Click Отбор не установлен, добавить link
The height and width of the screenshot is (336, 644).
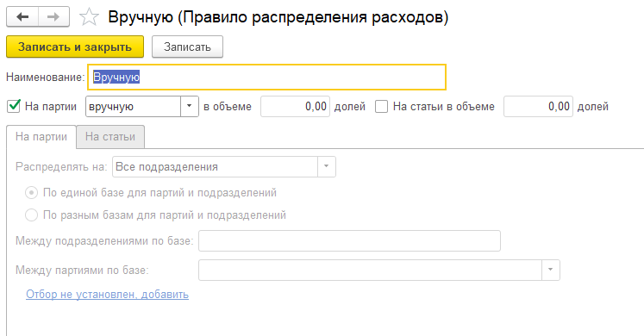tap(107, 294)
